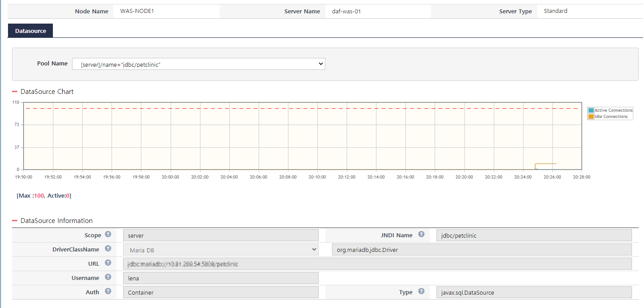Open help for the Auth field
Image resolution: width=644 pixels, height=308 pixels.
(x=108, y=292)
